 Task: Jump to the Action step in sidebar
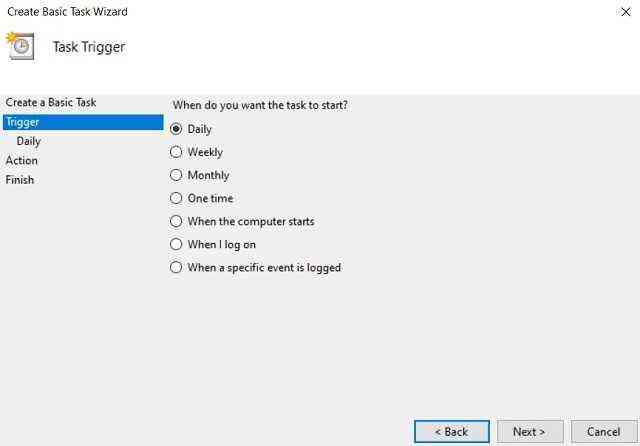click(x=22, y=160)
